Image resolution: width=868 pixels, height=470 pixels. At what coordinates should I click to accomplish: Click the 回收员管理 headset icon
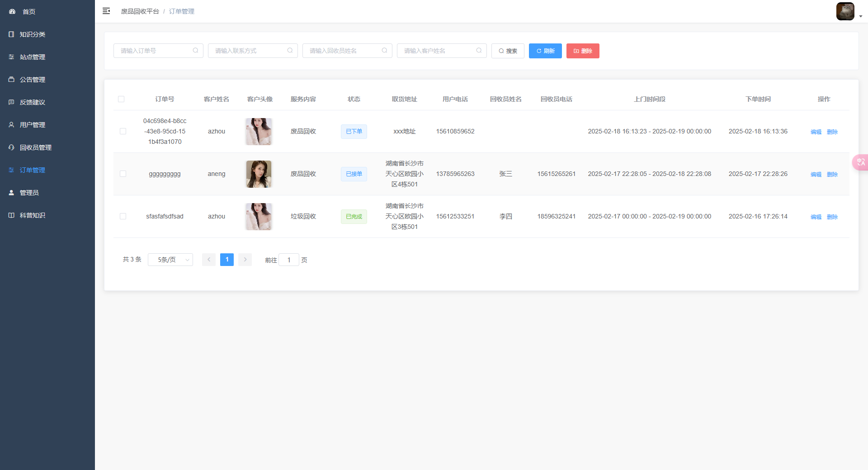pyautogui.click(x=11, y=147)
